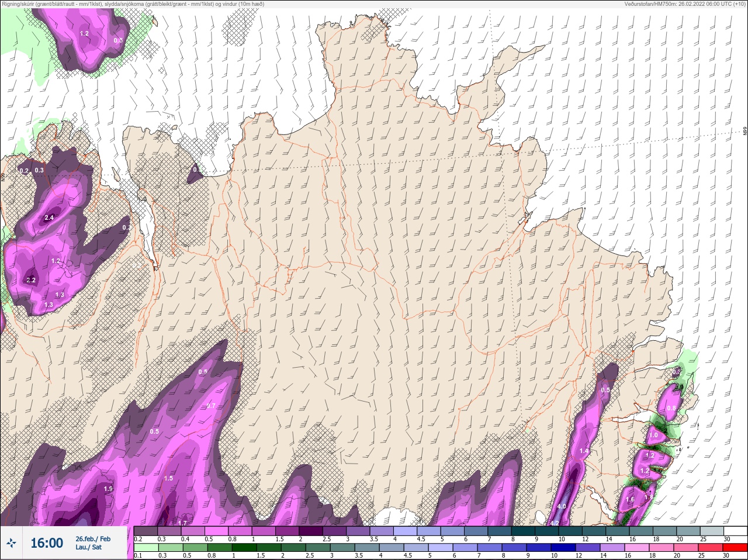Image resolution: width=748 pixels, height=560 pixels.
Task: Click the Veðurstofan compass logo icon
Action: (11, 543)
